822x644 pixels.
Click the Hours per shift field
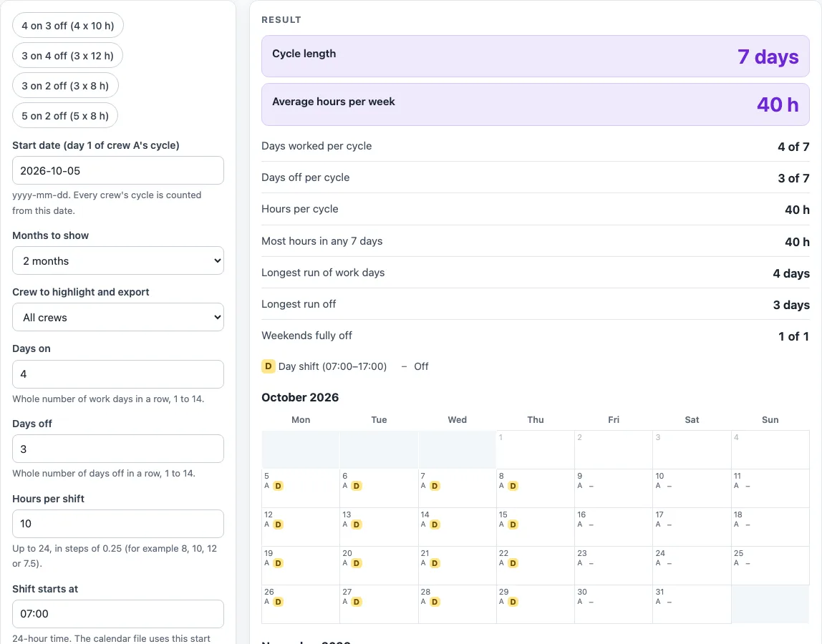pyautogui.click(x=118, y=524)
